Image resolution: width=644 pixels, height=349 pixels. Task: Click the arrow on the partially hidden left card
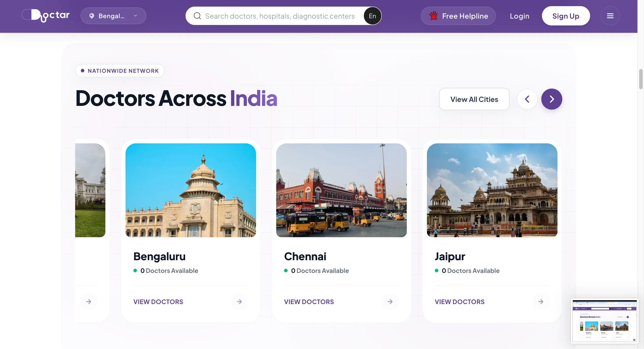pos(88,301)
